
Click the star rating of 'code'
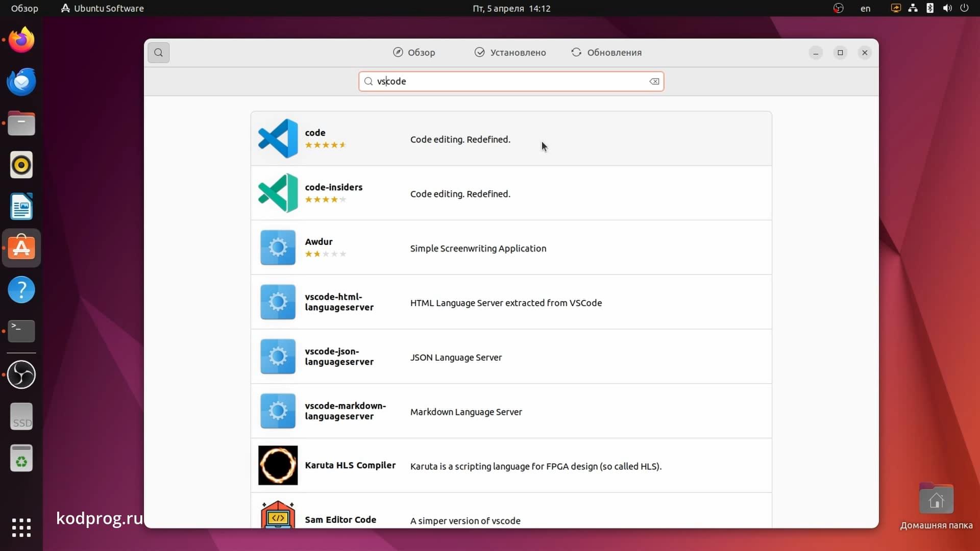click(326, 145)
